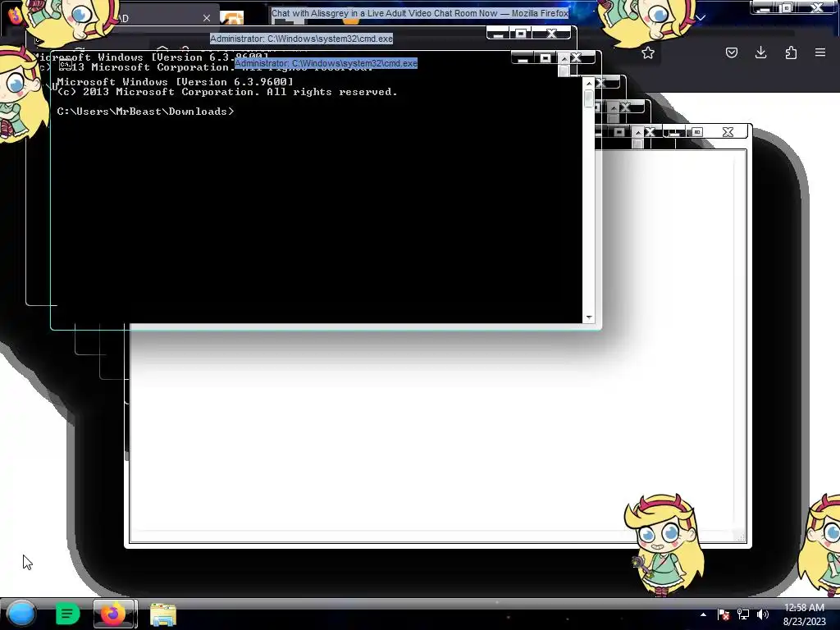Open Firefox list-all-tabs chevron

click(701, 18)
